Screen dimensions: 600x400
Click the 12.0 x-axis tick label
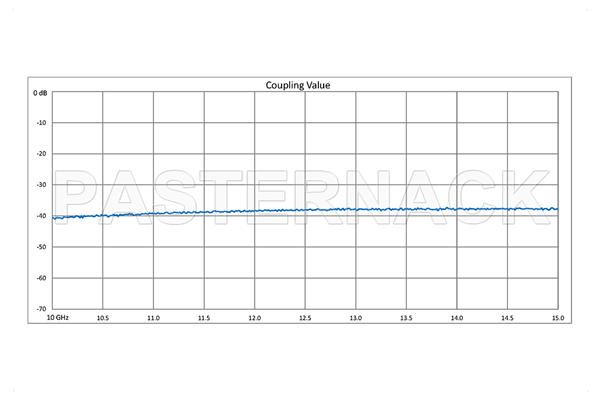(254, 318)
